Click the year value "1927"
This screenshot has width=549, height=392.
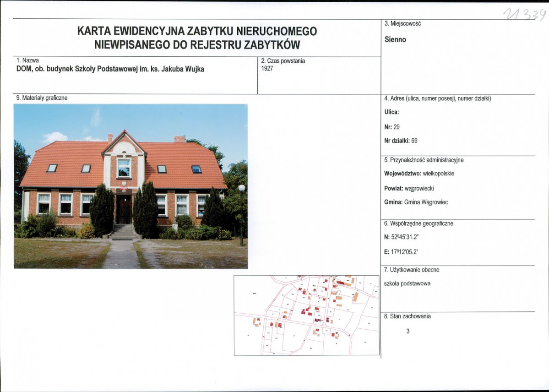(267, 68)
